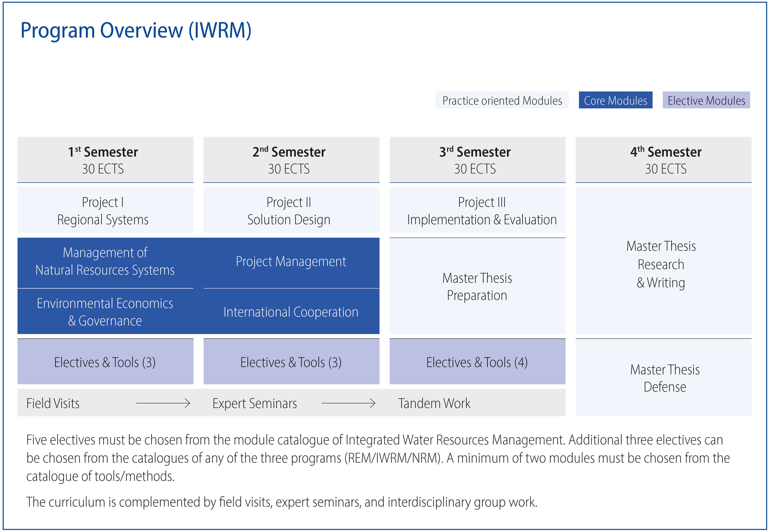Click the 1st Semester header cell
The height and width of the screenshot is (532, 770).
click(105, 160)
